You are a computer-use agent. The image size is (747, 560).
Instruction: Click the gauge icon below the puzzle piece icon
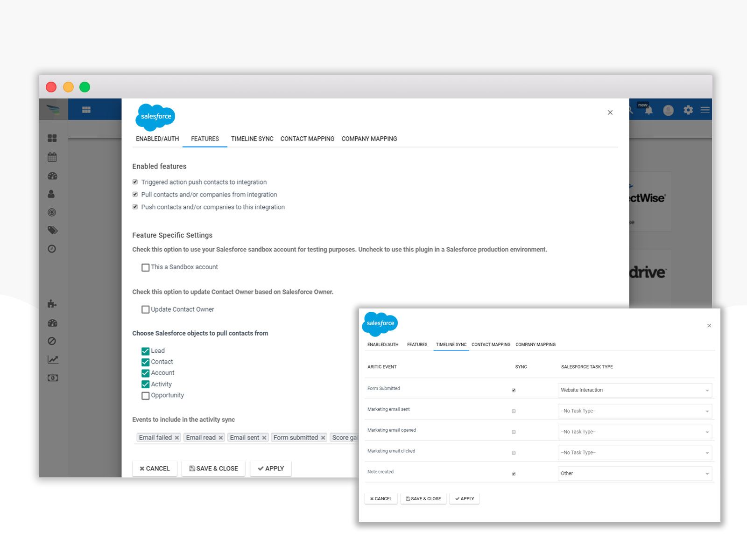click(52, 323)
